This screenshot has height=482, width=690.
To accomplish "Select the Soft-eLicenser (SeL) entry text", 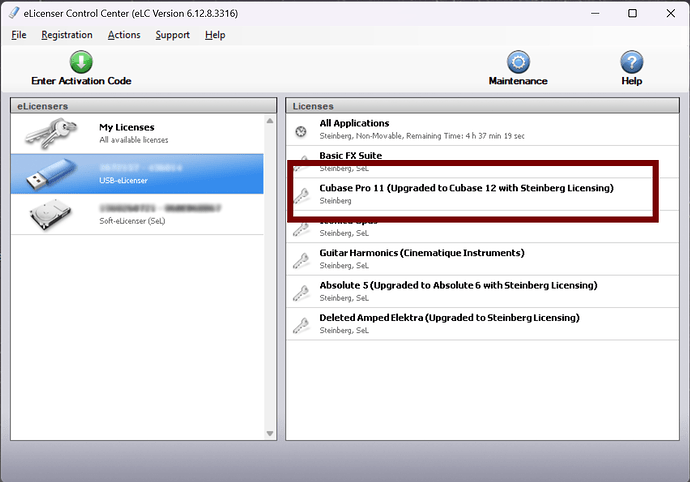I will 132,221.
